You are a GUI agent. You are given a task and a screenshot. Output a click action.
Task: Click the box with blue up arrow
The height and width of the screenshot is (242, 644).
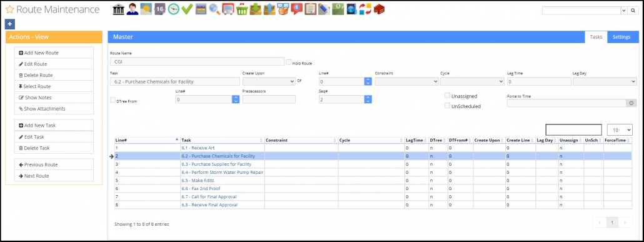coord(269,9)
